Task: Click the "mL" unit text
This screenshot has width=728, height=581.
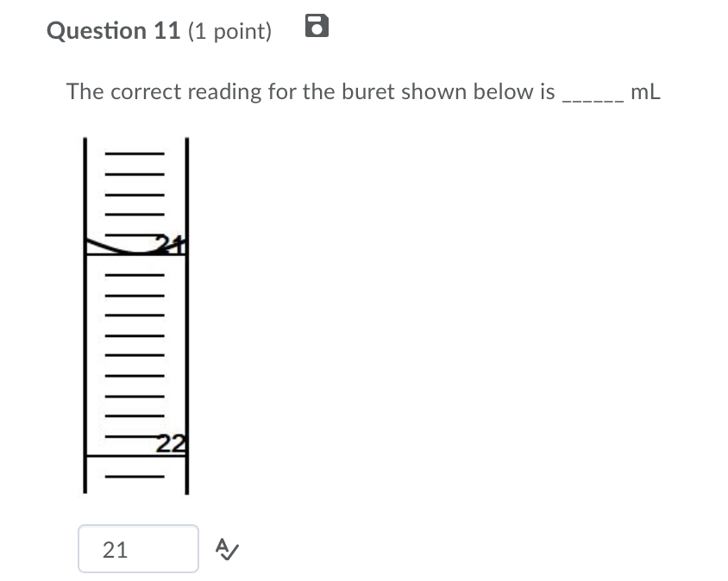Action: 645,92
